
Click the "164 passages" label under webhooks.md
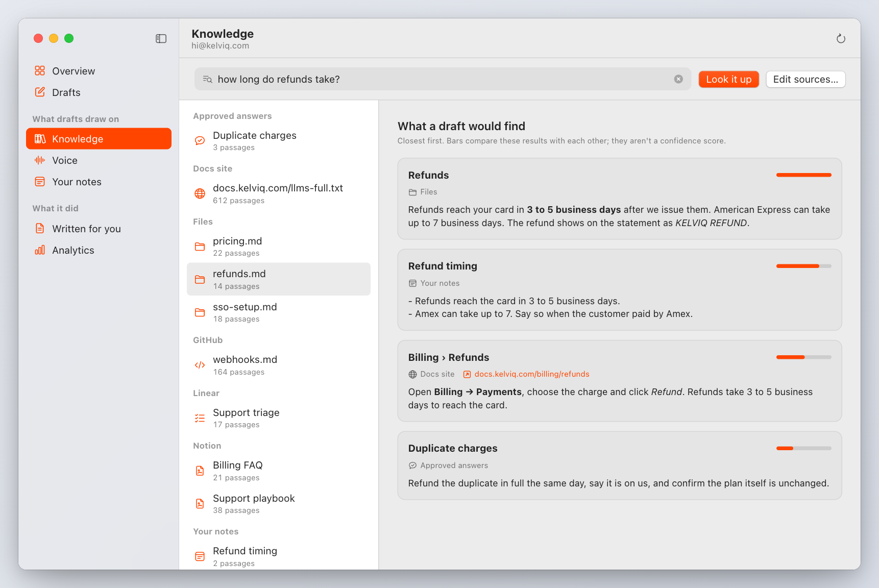pyautogui.click(x=239, y=372)
